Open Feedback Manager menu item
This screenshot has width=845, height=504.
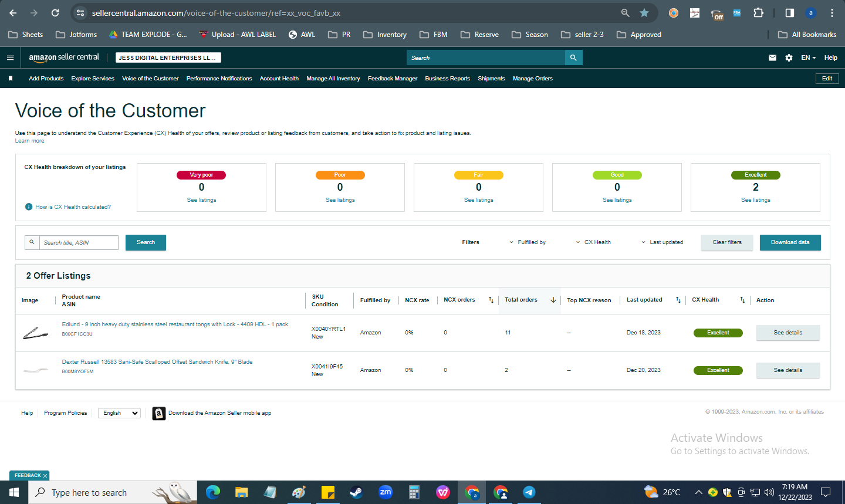tap(393, 78)
